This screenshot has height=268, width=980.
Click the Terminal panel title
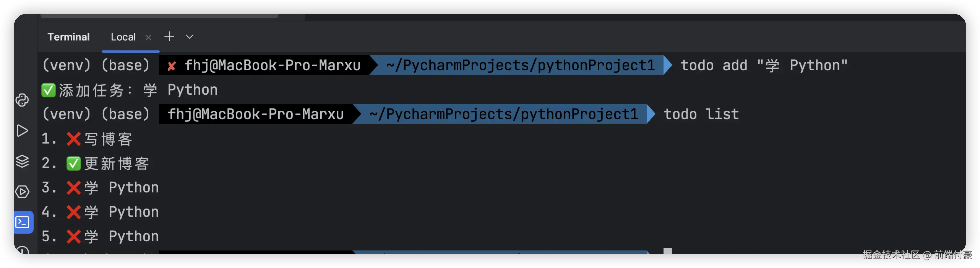pos(68,37)
